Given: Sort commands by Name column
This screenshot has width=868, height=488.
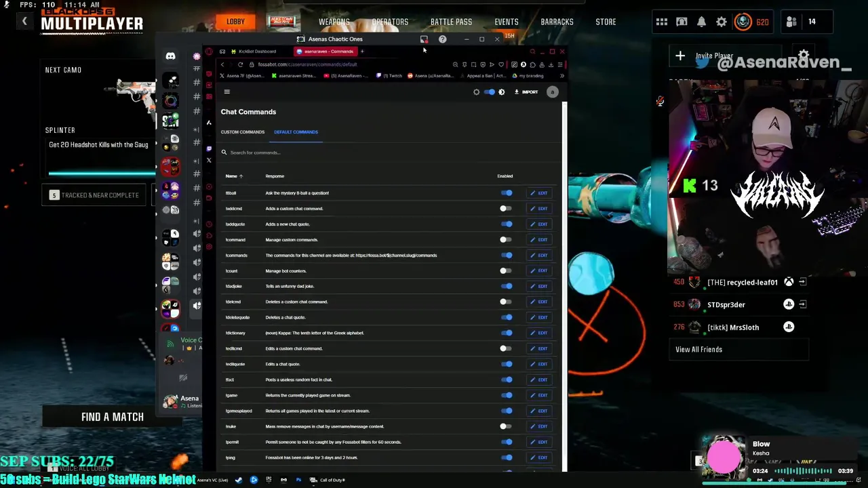Looking at the screenshot, I should point(234,176).
